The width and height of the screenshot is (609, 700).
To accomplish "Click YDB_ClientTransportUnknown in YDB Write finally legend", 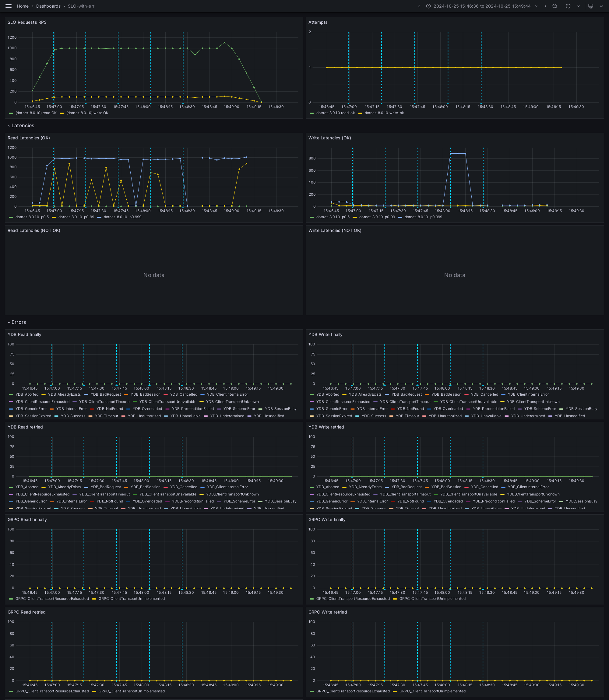I will [x=533, y=402].
